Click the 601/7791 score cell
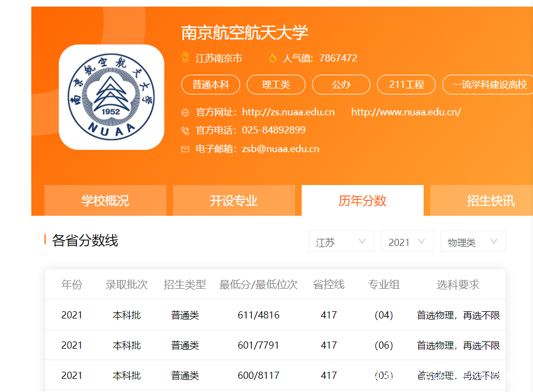The width and height of the screenshot is (533, 392). point(258,345)
